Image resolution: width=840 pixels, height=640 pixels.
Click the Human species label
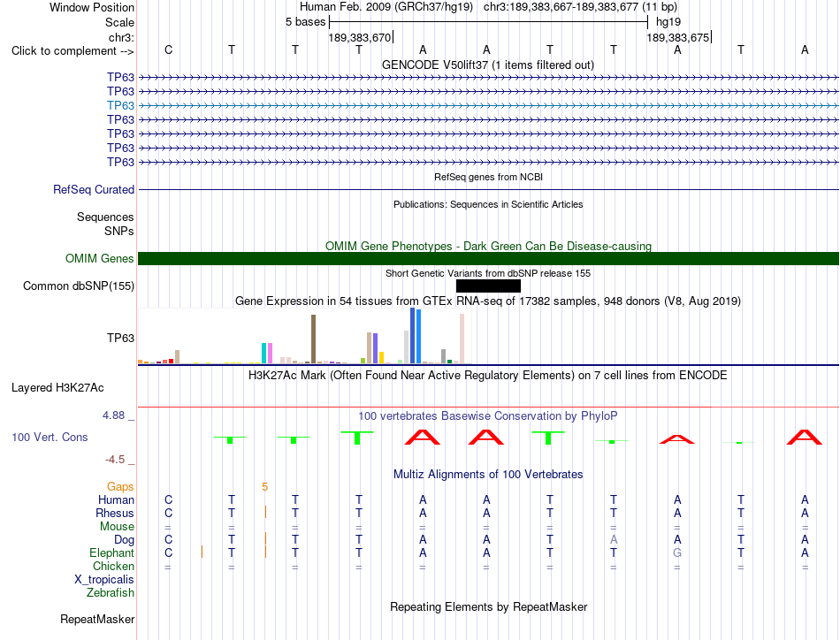coord(116,499)
